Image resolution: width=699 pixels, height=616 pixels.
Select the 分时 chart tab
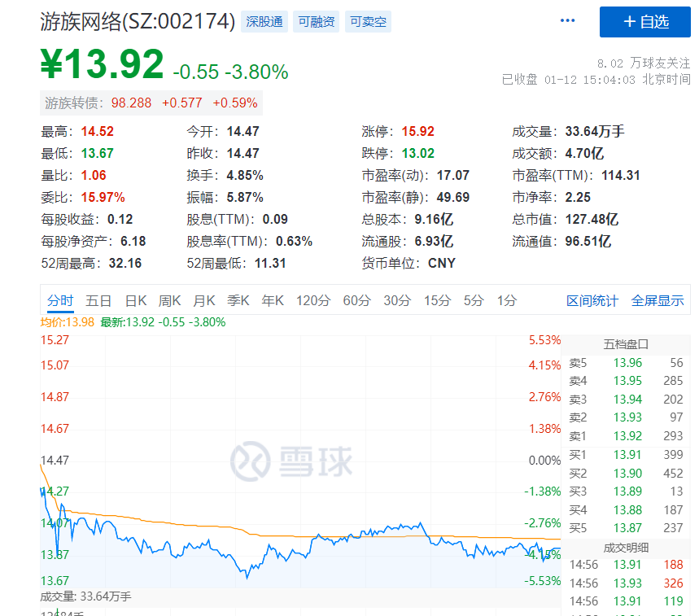point(60,300)
